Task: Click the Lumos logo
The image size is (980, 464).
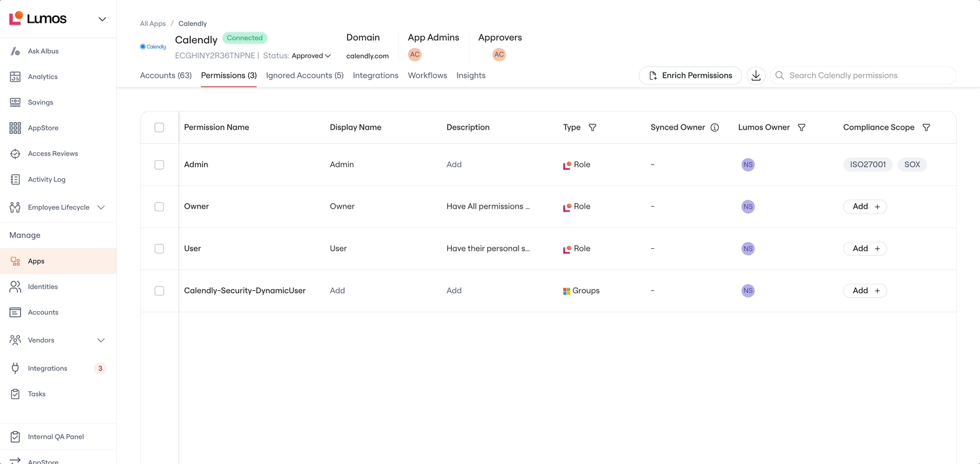Action: tap(38, 18)
